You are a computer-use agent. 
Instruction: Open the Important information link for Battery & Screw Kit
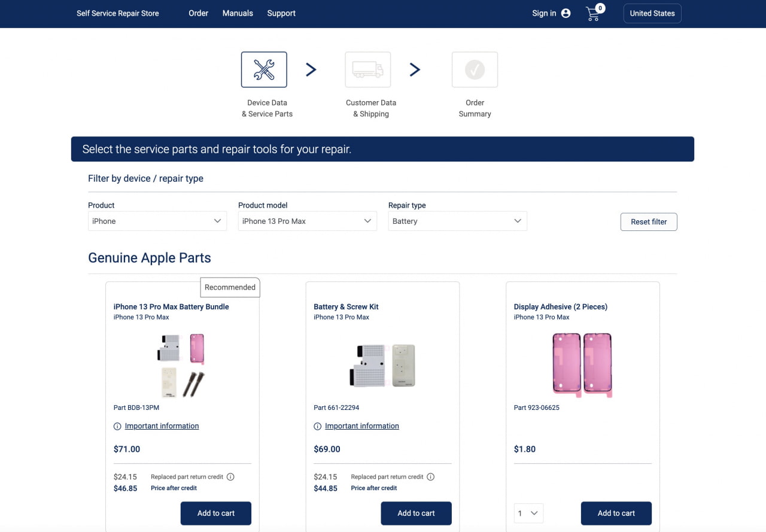[361, 425]
